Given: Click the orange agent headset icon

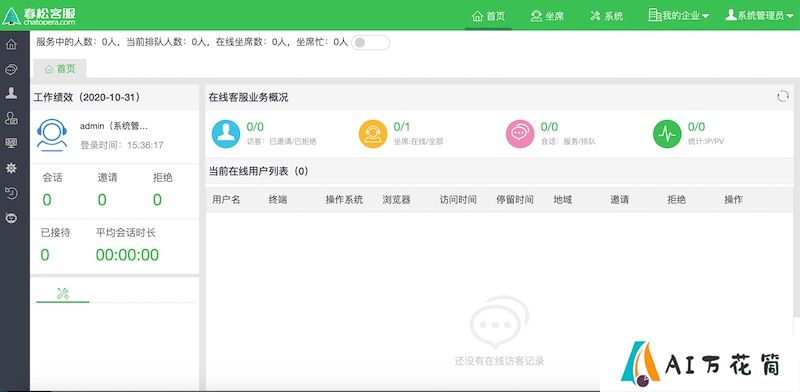Looking at the screenshot, I should [373, 134].
